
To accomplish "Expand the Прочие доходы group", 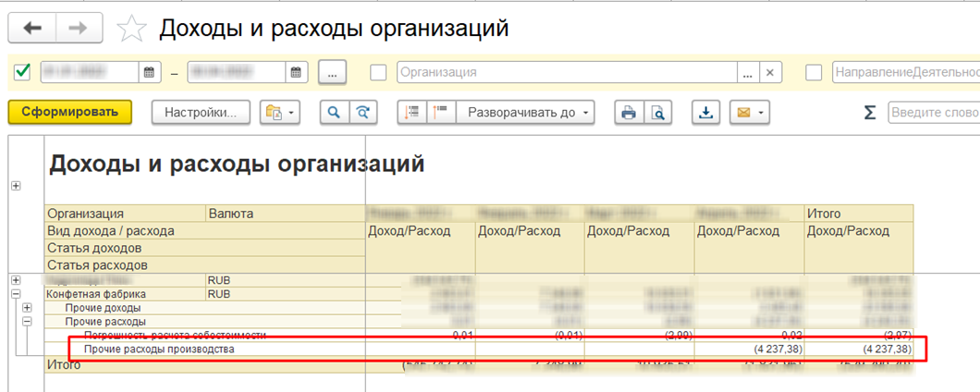I will [27, 308].
